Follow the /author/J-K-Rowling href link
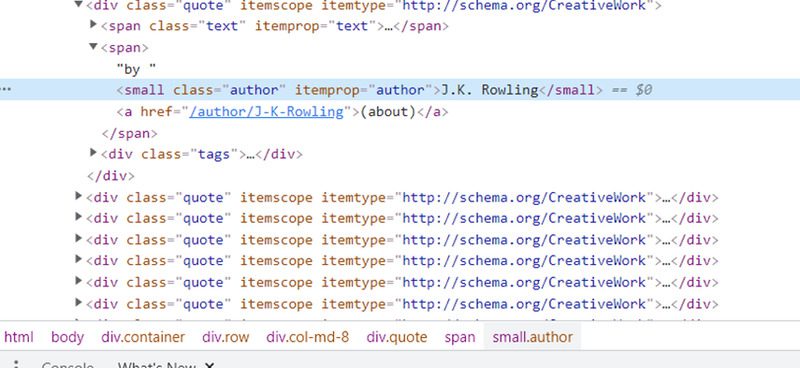The image size is (800, 368). [x=266, y=112]
